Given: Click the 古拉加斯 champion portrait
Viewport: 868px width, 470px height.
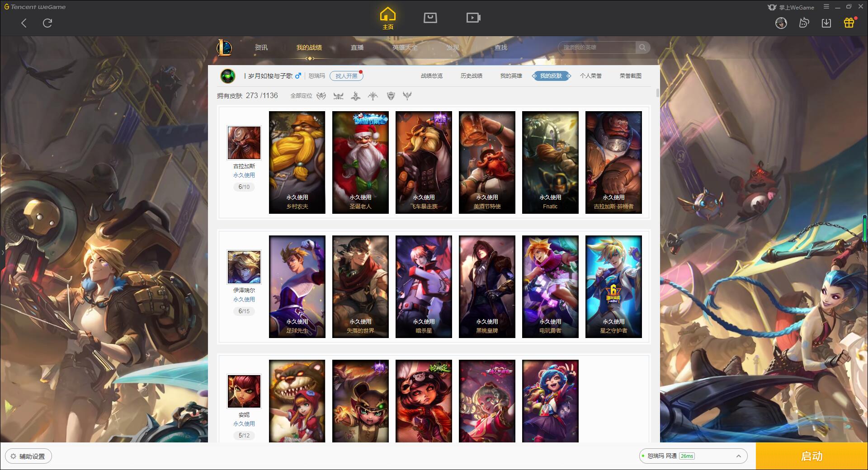Looking at the screenshot, I should [x=244, y=143].
